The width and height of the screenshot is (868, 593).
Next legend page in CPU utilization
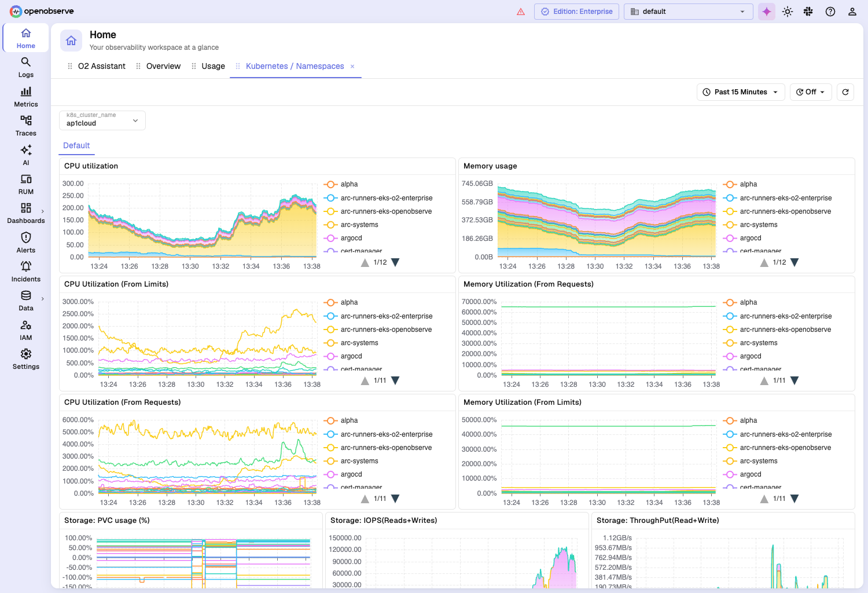(x=395, y=263)
